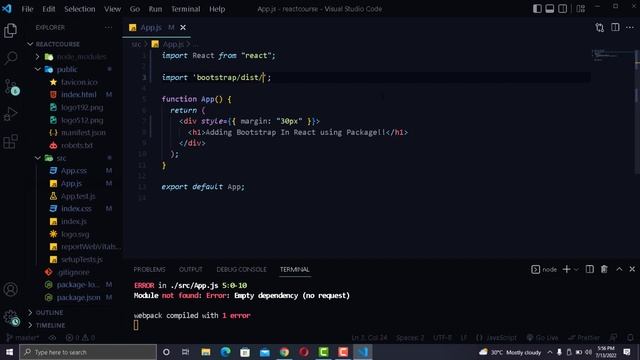The height and width of the screenshot is (360, 640).
Task: Collapse the src folder
Action: (x=38, y=158)
